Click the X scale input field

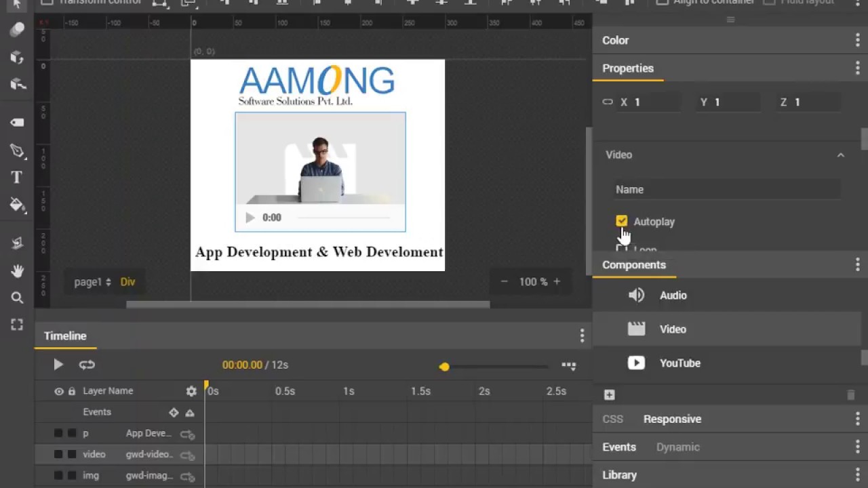pos(656,102)
